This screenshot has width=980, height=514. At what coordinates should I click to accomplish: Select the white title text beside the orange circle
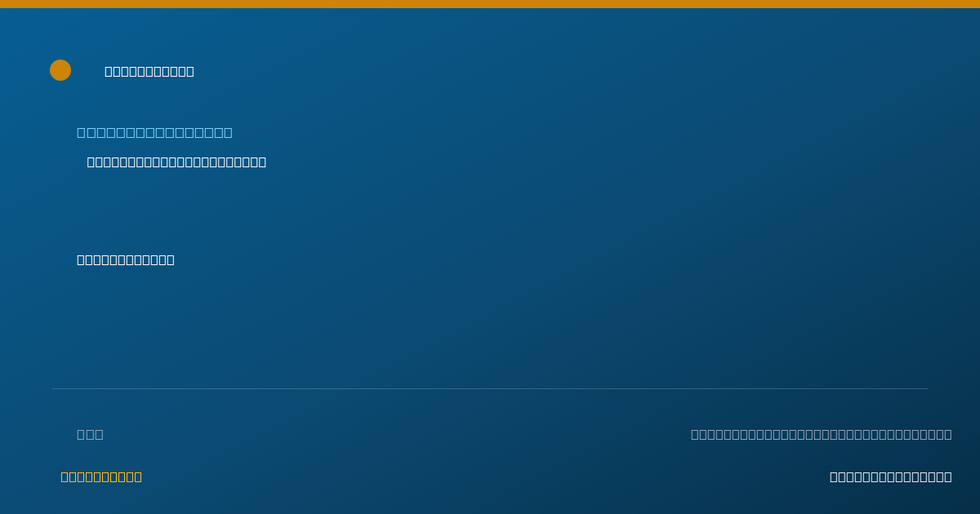(x=149, y=71)
